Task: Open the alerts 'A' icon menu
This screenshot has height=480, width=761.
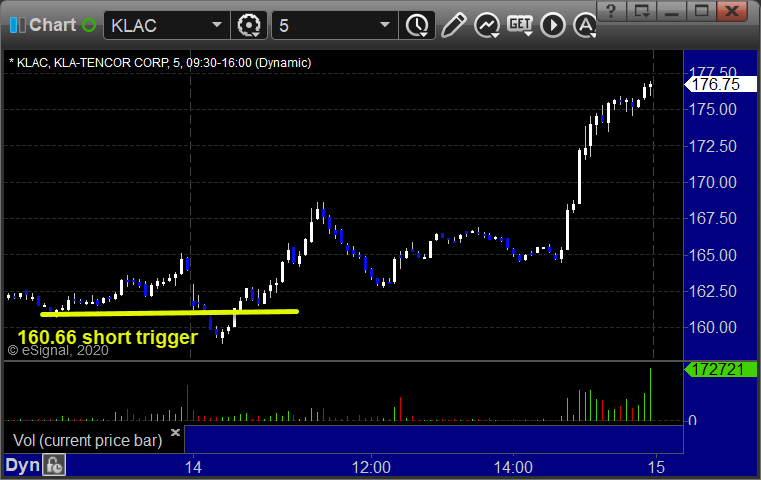Action: [x=585, y=25]
